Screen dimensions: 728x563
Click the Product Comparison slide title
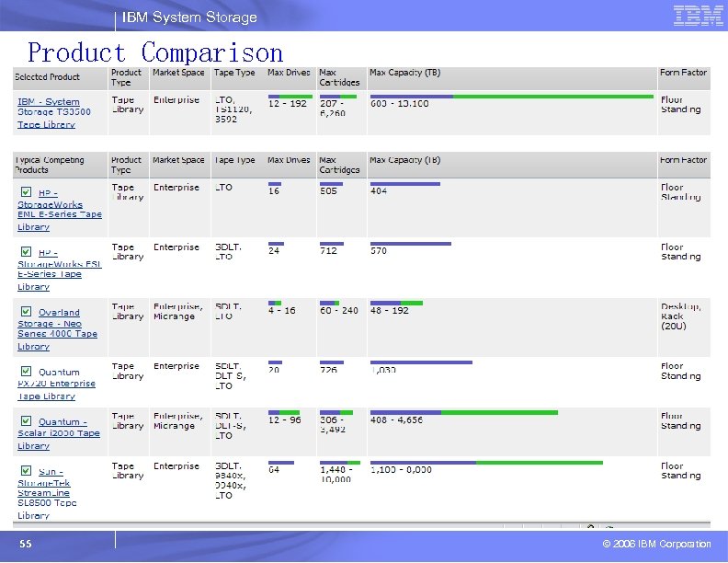coord(155,52)
